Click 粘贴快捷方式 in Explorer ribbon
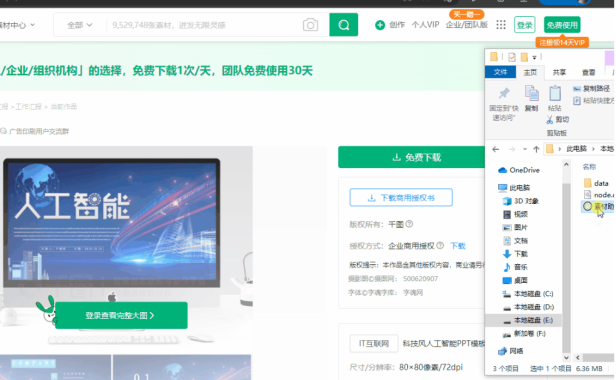The height and width of the screenshot is (380, 616). pyautogui.click(x=594, y=101)
